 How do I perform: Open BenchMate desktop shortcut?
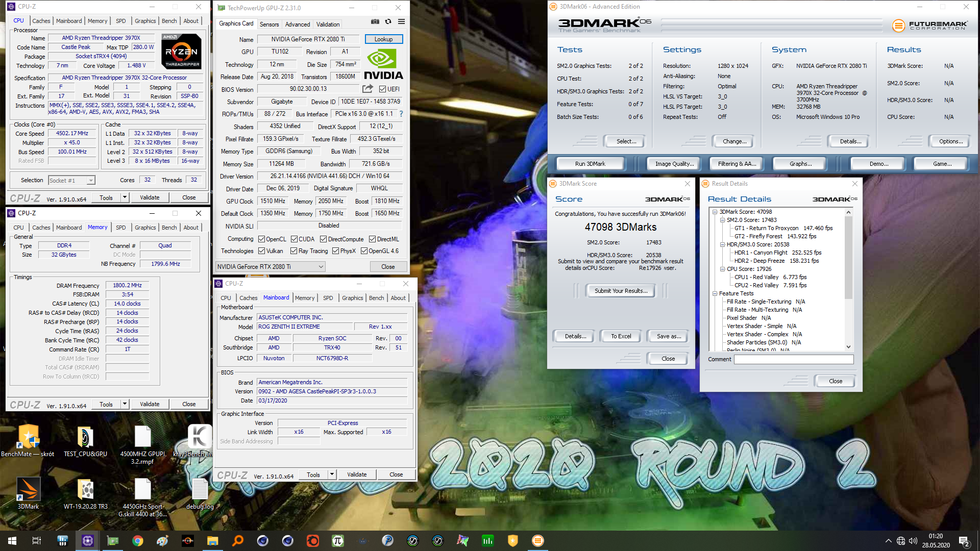pyautogui.click(x=28, y=441)
